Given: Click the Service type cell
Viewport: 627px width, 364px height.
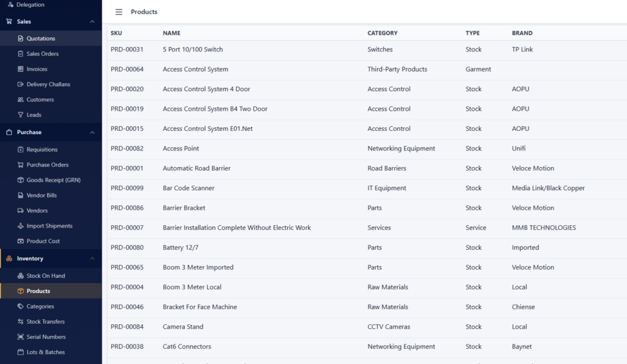Looking at the screenshot, I should point(475,228).
